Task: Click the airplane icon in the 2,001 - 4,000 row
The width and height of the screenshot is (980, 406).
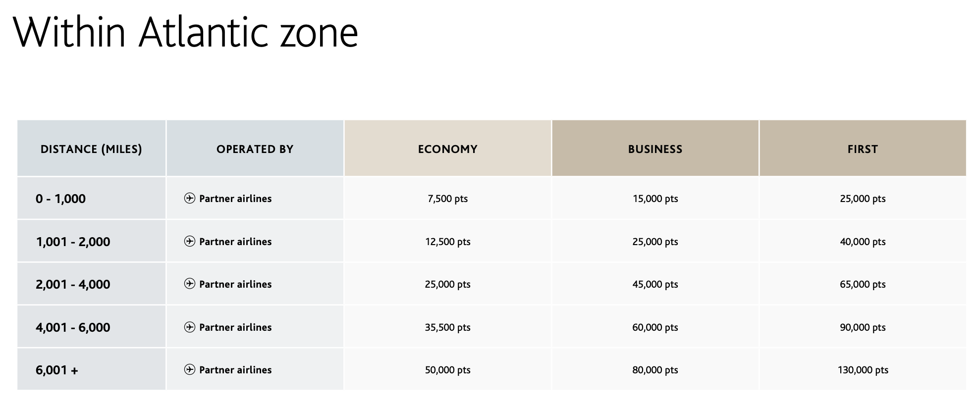Action: pos(189,284)
